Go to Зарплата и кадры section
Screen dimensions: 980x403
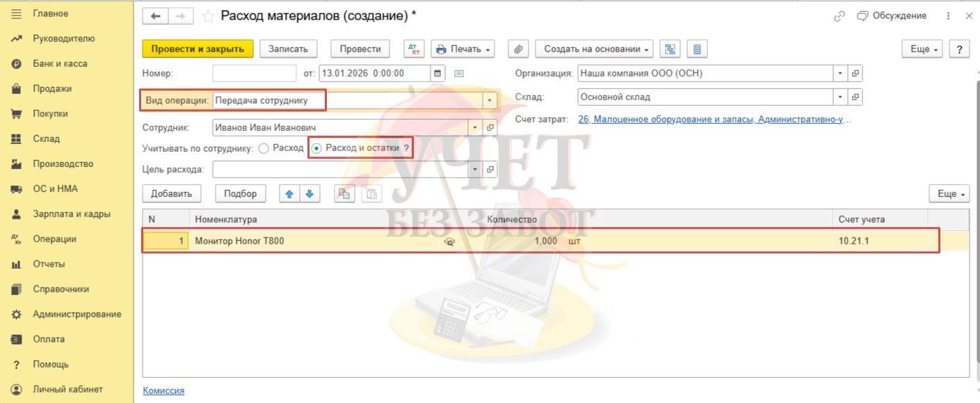pyautogui.click(x=71, y=214)
